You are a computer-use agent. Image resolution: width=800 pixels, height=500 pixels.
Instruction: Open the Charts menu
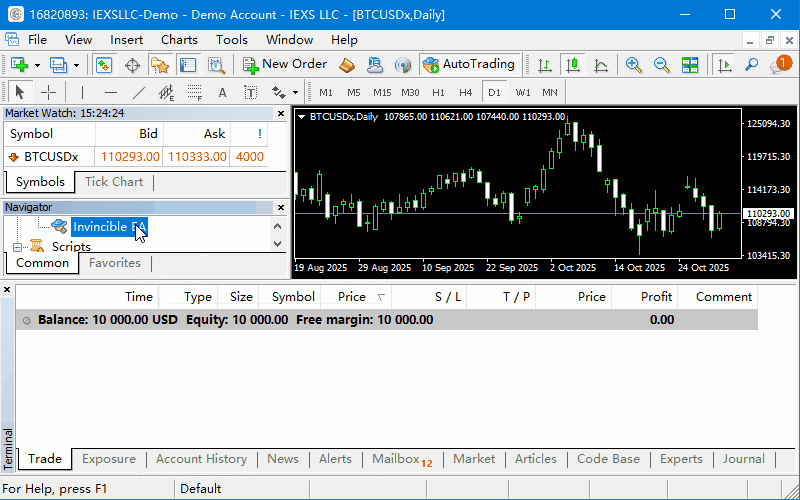click(x=179, y=40)
